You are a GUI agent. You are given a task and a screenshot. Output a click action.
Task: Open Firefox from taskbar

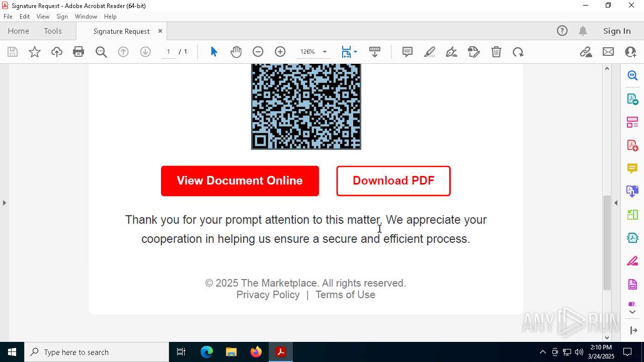[x=256, y=352]
